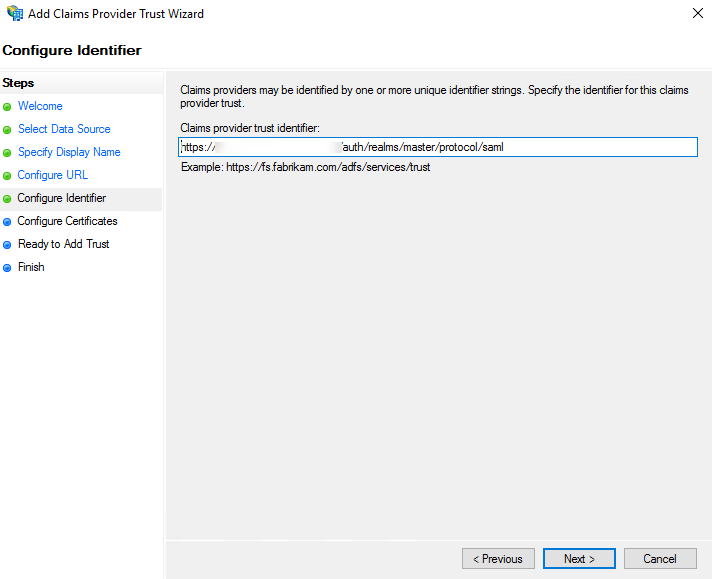Select the Finish step label

point(31,267)
